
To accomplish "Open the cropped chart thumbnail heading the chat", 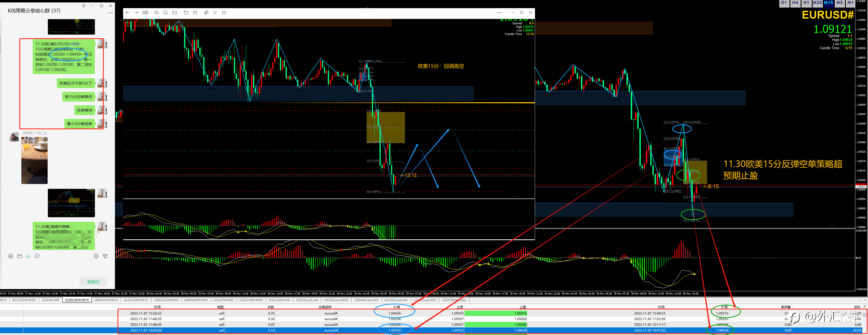I will 71,27.
